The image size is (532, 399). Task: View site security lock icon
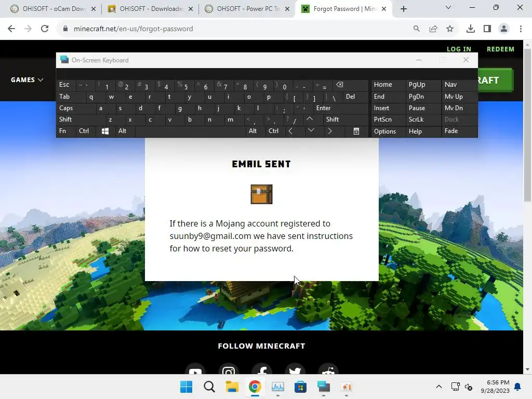[x=65, y=29]
